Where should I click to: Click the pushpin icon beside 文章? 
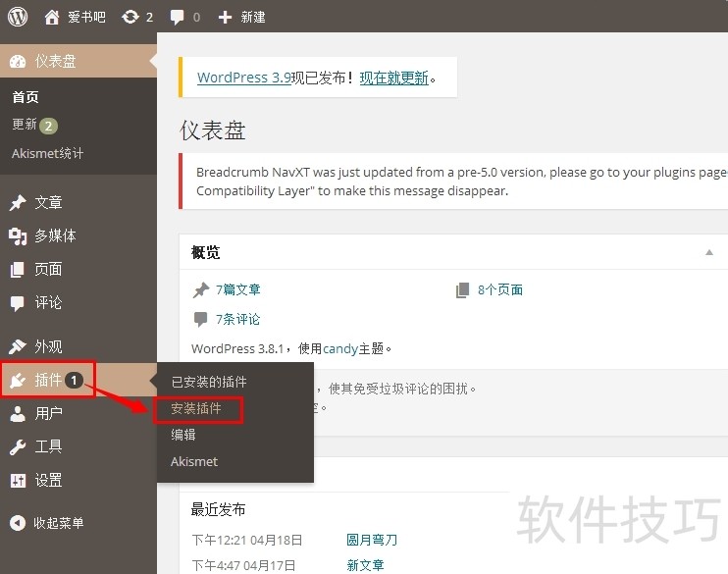coord(18,203)
